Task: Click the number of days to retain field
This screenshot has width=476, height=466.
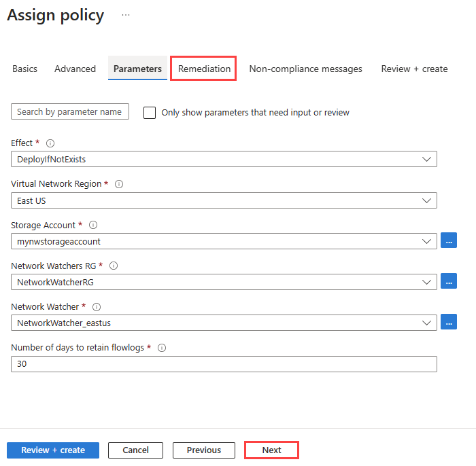Action: click(224, 364)
